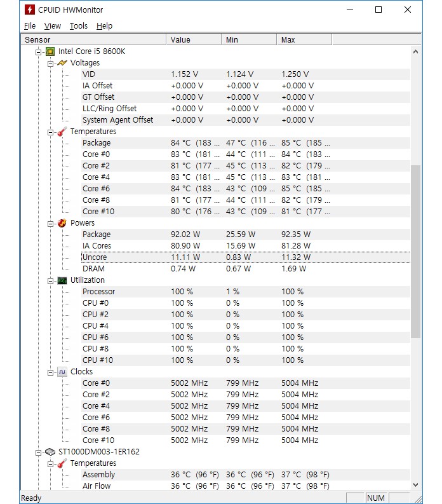Image resolution: width=442 pixels, height=504 pixels.
Task: Select the Package power row
Action: [x=246, y=235]
